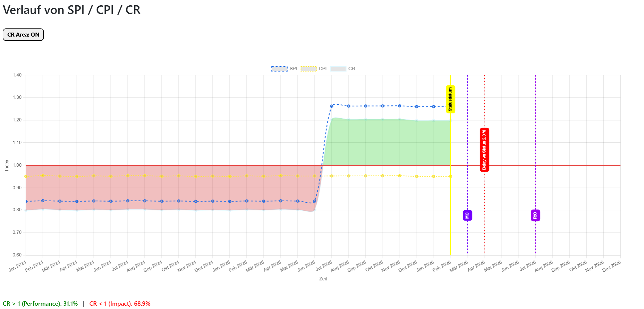Toggle the CR Area: ON button

coord(23,35)
